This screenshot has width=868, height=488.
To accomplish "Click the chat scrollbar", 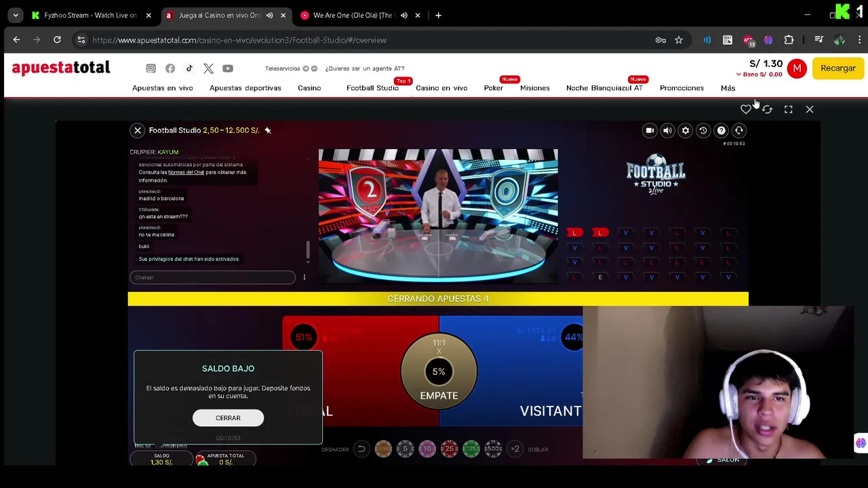I will point(308,249).
